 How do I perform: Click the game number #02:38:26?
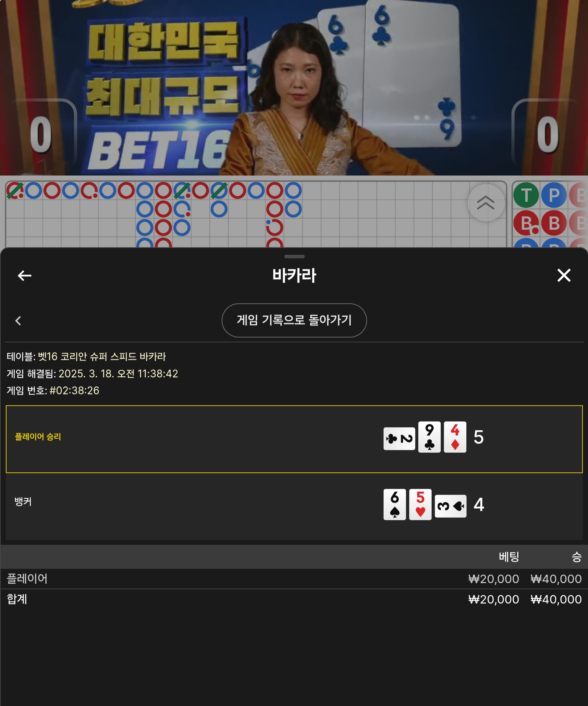click(74, 391)
